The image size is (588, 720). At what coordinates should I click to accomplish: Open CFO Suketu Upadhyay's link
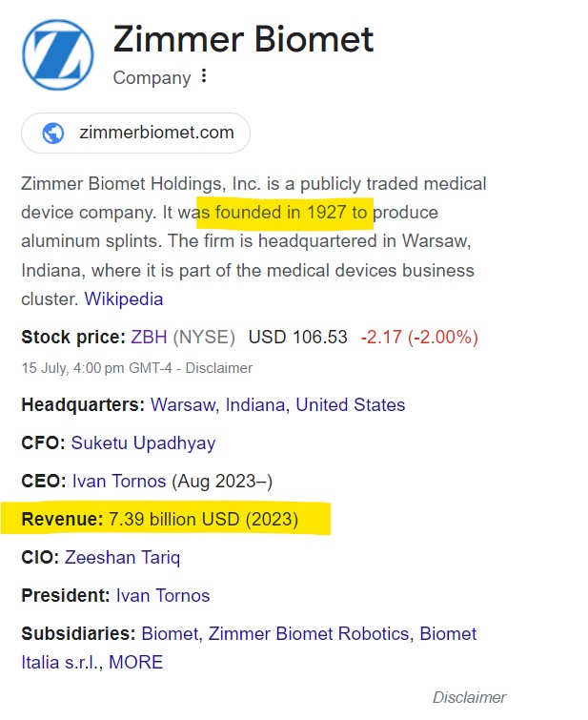(x=143, y=443)
